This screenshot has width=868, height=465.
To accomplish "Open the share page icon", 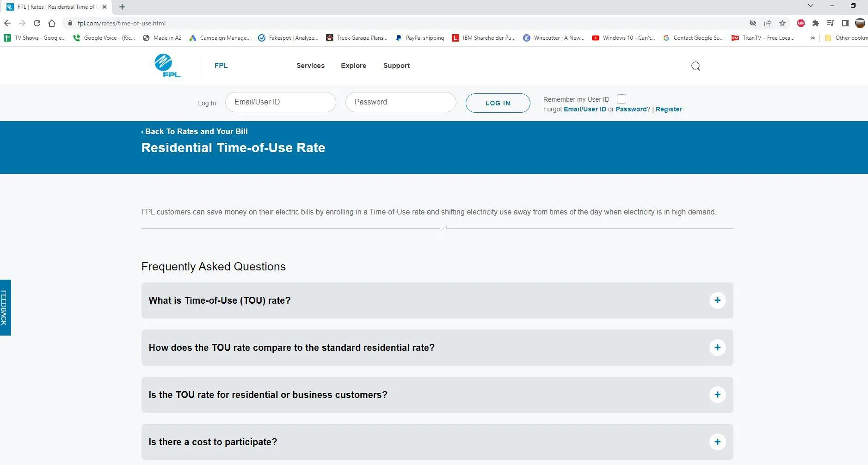I will (x=768, y=23).
